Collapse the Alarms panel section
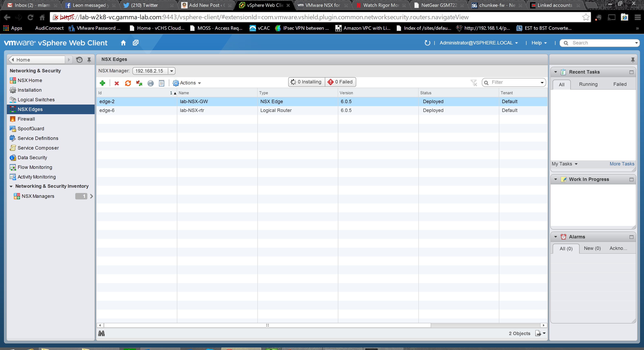The width and height of the screenshot is (644, 350). [x=556, y=237]
